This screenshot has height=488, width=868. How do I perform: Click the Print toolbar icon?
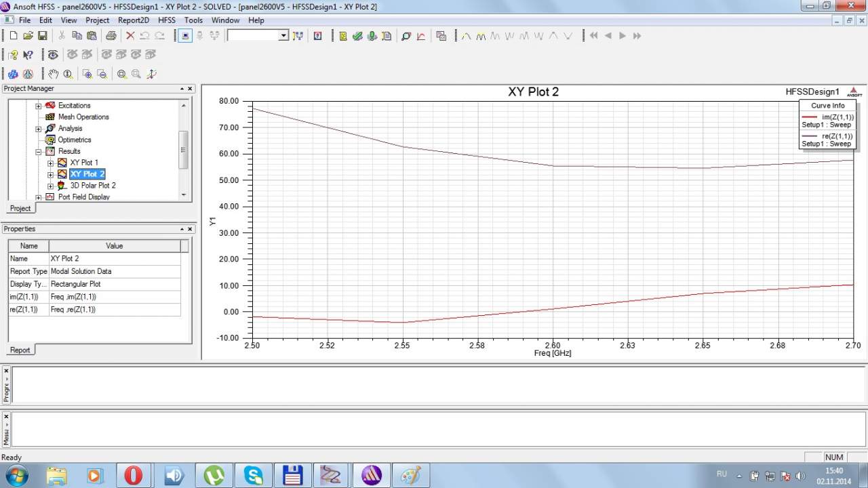111,36
